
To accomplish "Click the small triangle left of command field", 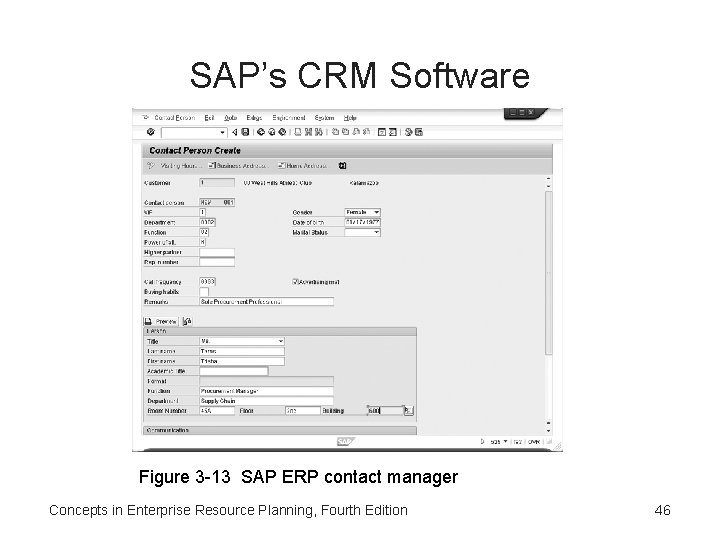I will click(235, 132).
